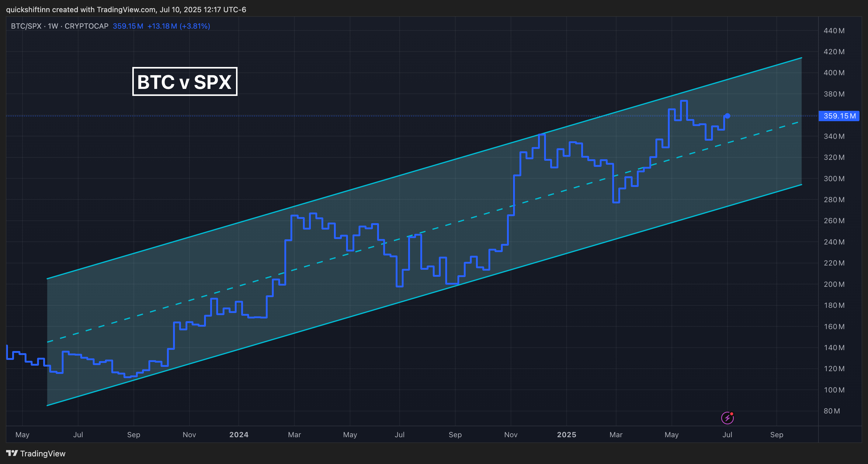Click the 200 M price axis label

coord(834,284)
